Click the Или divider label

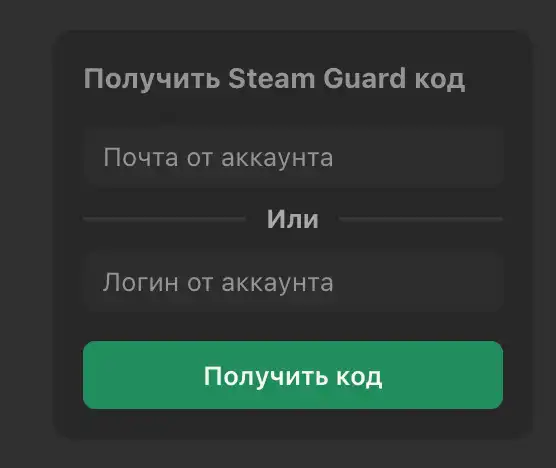coord(293,219)
